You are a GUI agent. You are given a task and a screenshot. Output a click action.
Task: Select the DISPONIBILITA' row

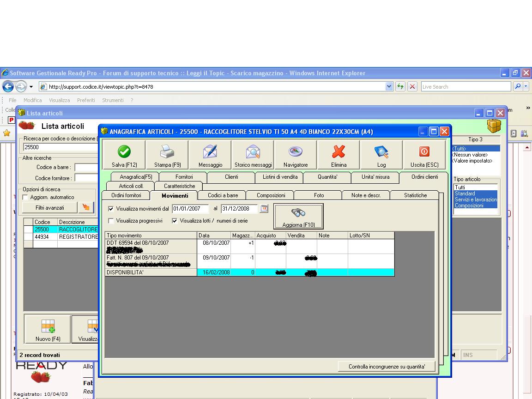click(x=250, y=272)
